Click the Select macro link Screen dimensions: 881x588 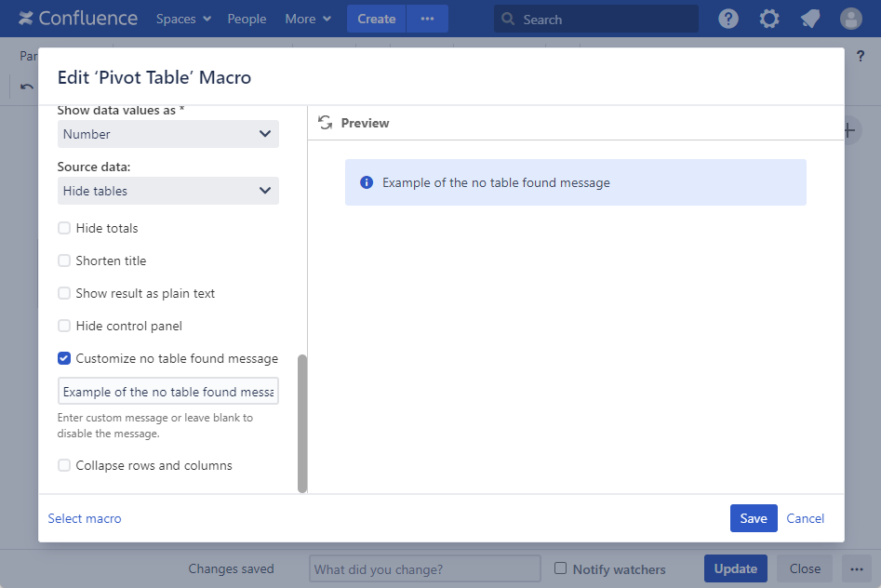[x=84, y=518]
